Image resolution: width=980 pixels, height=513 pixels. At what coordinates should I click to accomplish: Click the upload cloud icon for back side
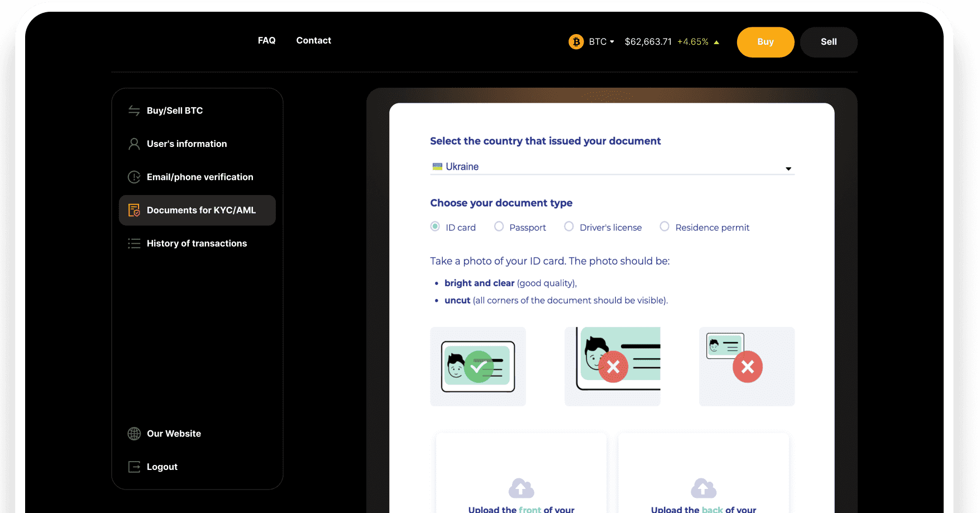click(x=704, y=488)
